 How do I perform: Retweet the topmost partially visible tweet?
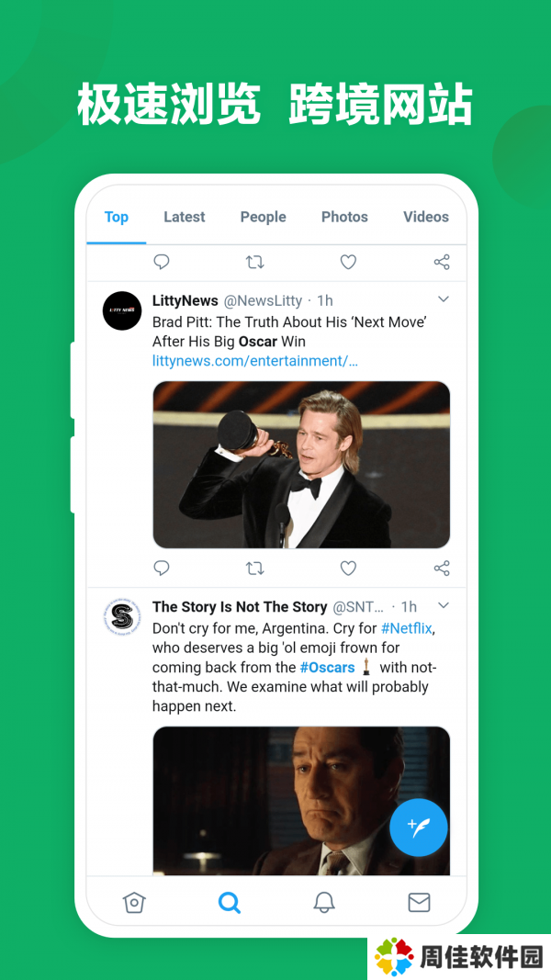pyautogui.click(x=255, y=263)
